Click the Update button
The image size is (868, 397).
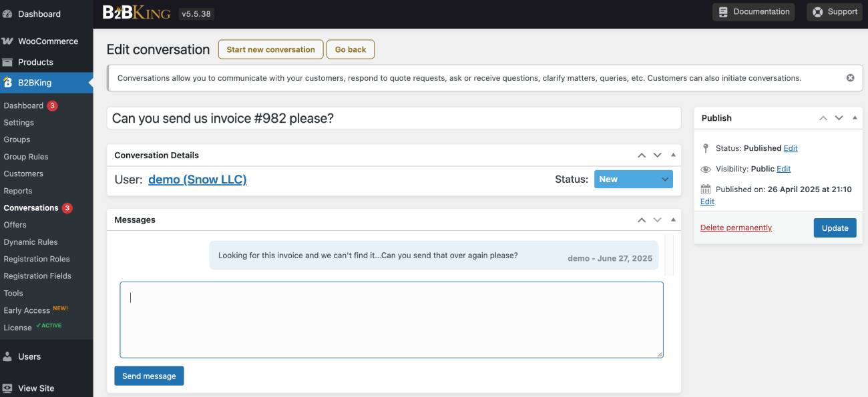[x=835, y=228]
